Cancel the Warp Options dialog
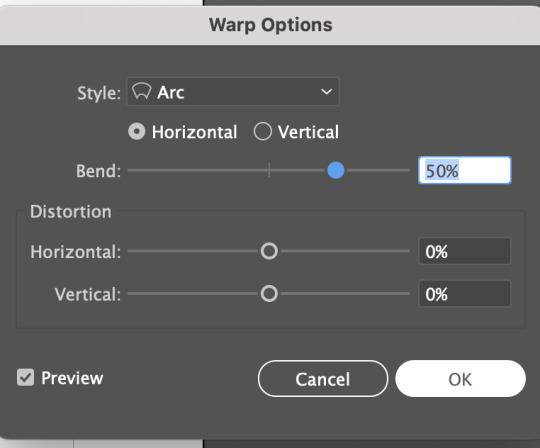The image size is (540, 448). (x=323, y=379)
